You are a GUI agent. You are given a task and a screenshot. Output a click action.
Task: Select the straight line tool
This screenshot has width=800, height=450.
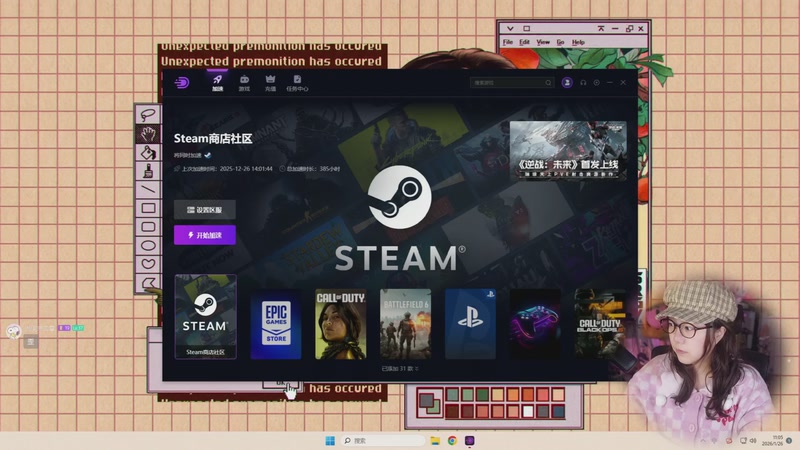click(x=148, y=189)
